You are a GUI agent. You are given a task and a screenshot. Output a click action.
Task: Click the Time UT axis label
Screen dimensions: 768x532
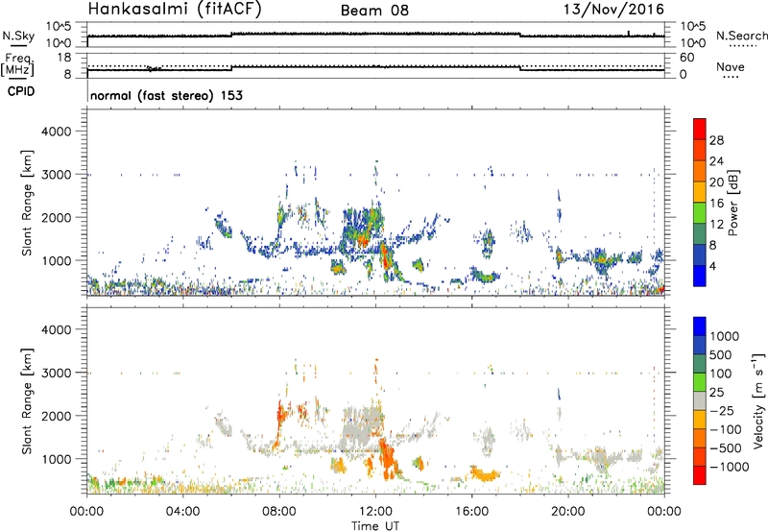tap(375, 526)
